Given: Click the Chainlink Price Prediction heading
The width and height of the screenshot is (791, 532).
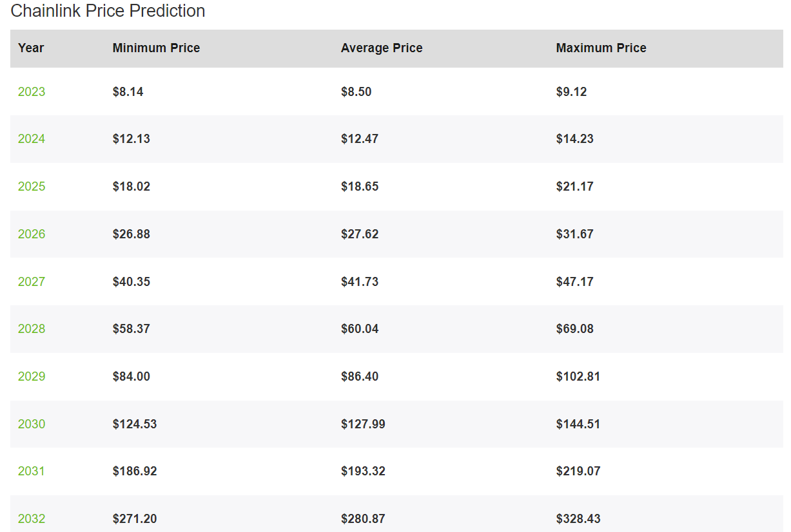Looking at the screenshot, I should 108,11.
